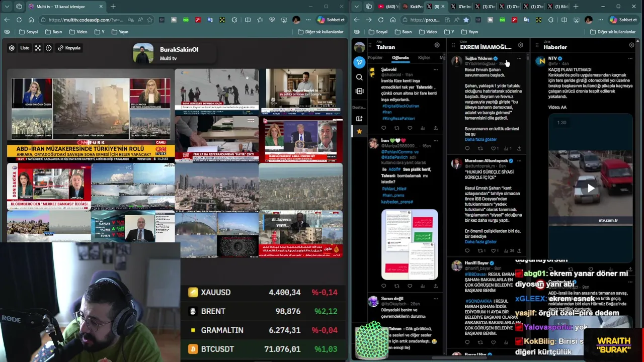Open more menu on NTV tweet
The image size is (644, 362).
(x=630, y=58)
